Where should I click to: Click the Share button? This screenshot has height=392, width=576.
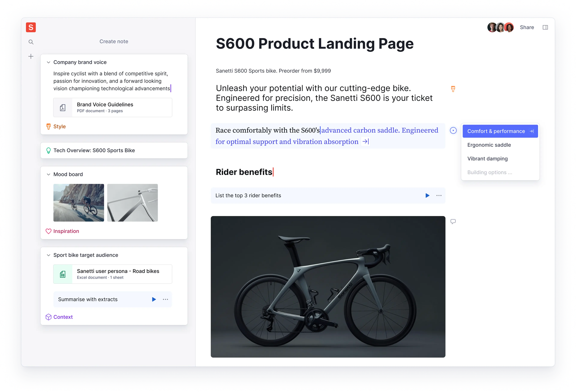pyautogui.click(x=527, y=27)
